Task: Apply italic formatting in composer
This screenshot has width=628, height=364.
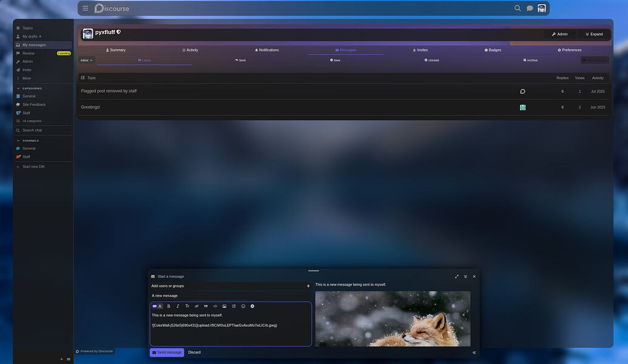Action: pos(178,306)
